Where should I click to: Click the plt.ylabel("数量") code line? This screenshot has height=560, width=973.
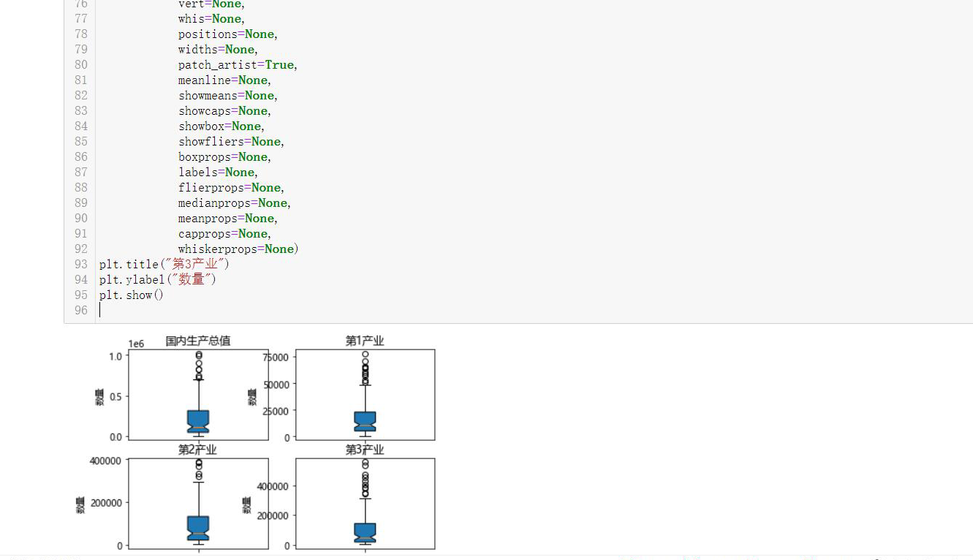click(158, 280)
